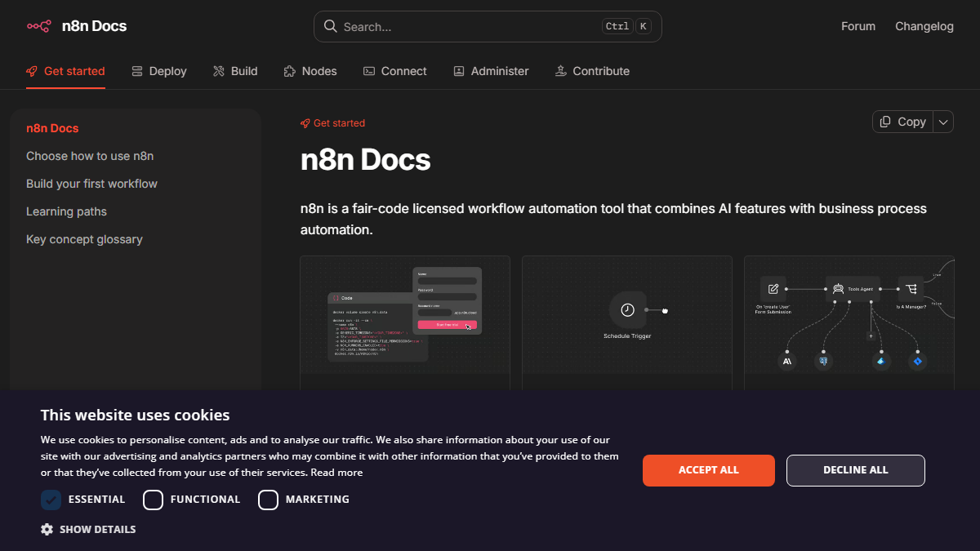The height and width of the screenshot is (551, 980).
Task: Expand Show Details in cookie banner
Action: coord(88,529)
